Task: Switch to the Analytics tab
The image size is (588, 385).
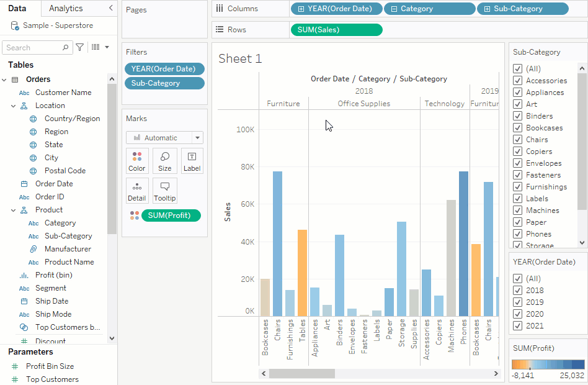Action: click(x=66, y=8)
